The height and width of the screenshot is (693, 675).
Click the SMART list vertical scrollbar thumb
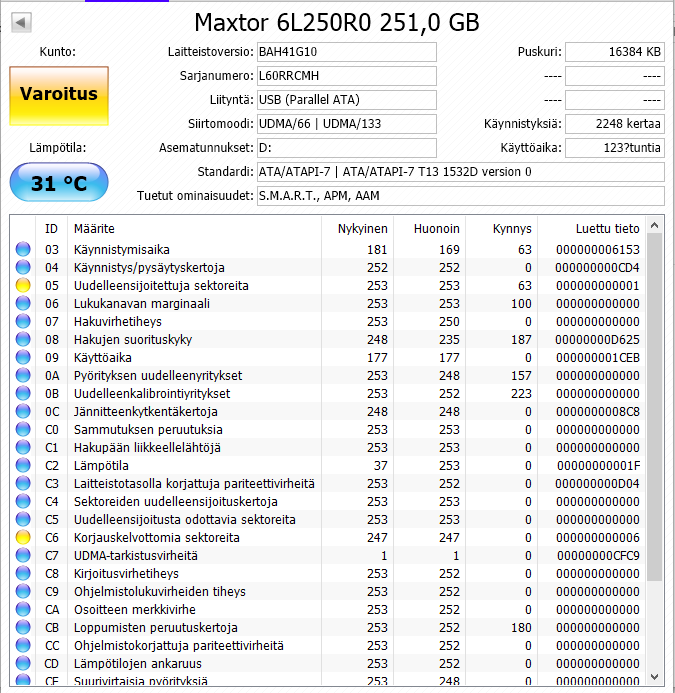[x=655, y=407]
